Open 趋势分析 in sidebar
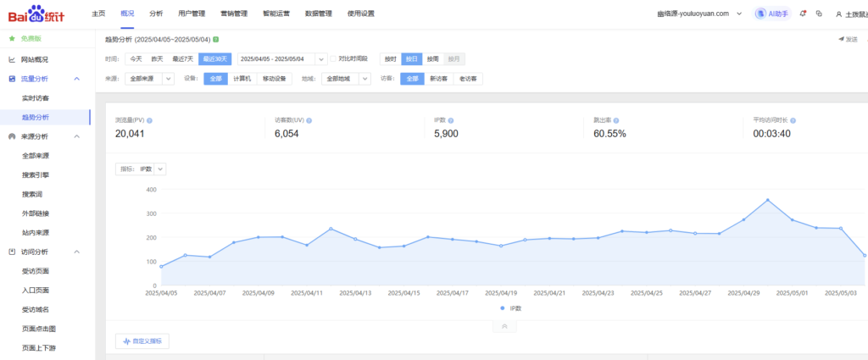 click(x=36, y=117)
